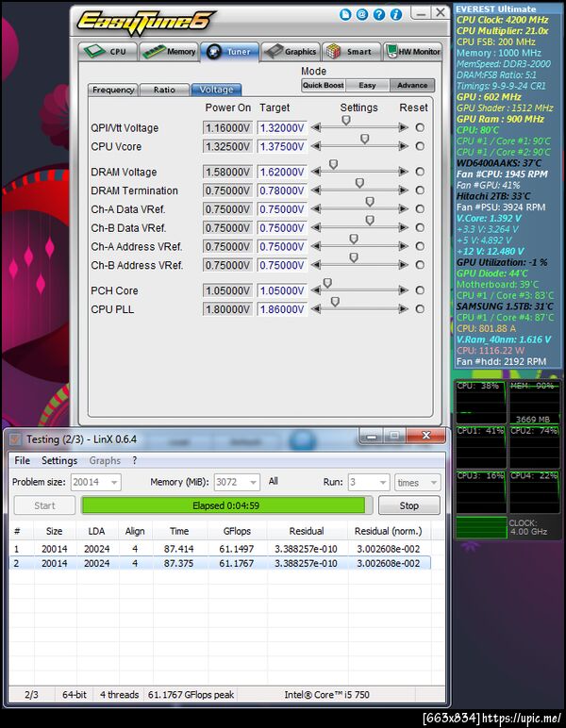The height and width of the screenshot is (728, 566).
Task: Click the LinX elapsed progress bar
Action: coord(226,505)
